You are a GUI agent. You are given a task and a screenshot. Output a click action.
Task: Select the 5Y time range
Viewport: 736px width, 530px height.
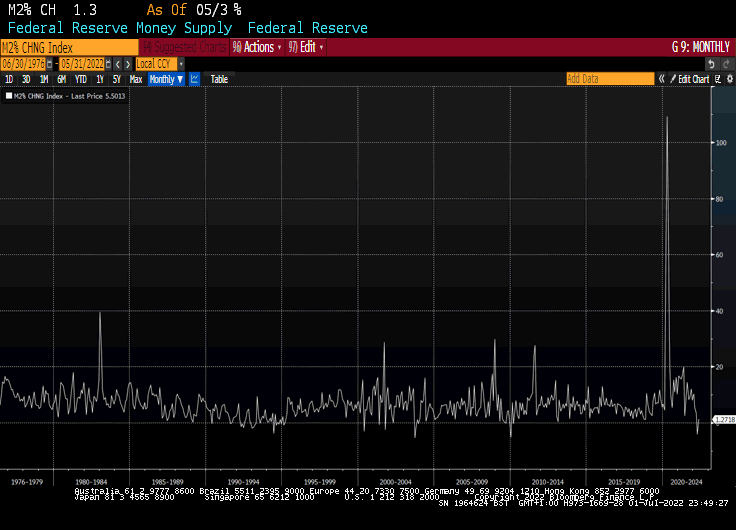click(116, 78)
